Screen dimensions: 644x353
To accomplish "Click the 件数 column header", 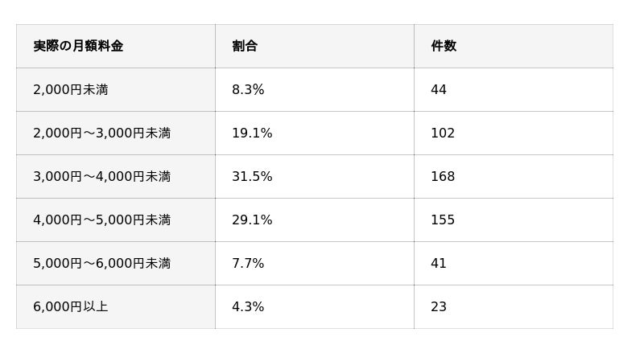I will click(444, 46).
